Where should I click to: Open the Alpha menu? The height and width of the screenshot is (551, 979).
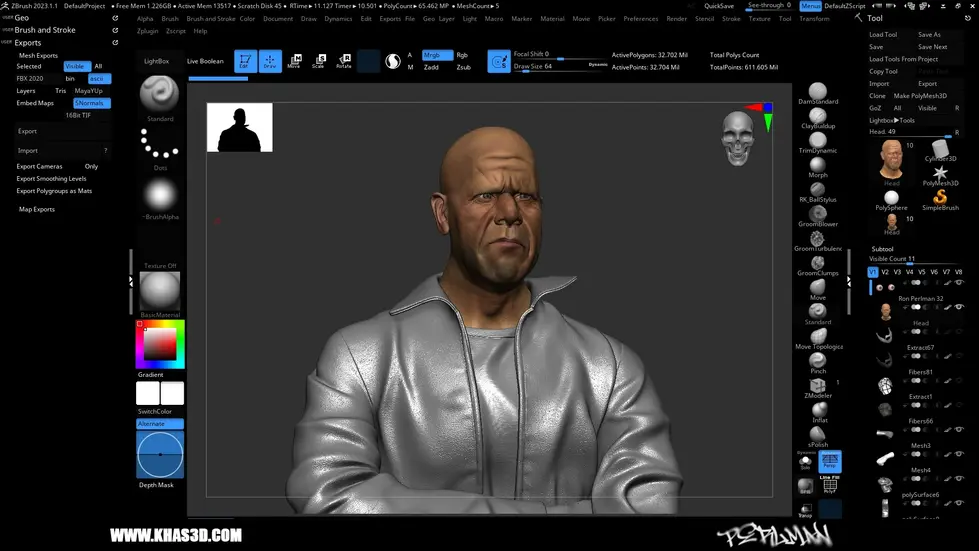point(145,19)
